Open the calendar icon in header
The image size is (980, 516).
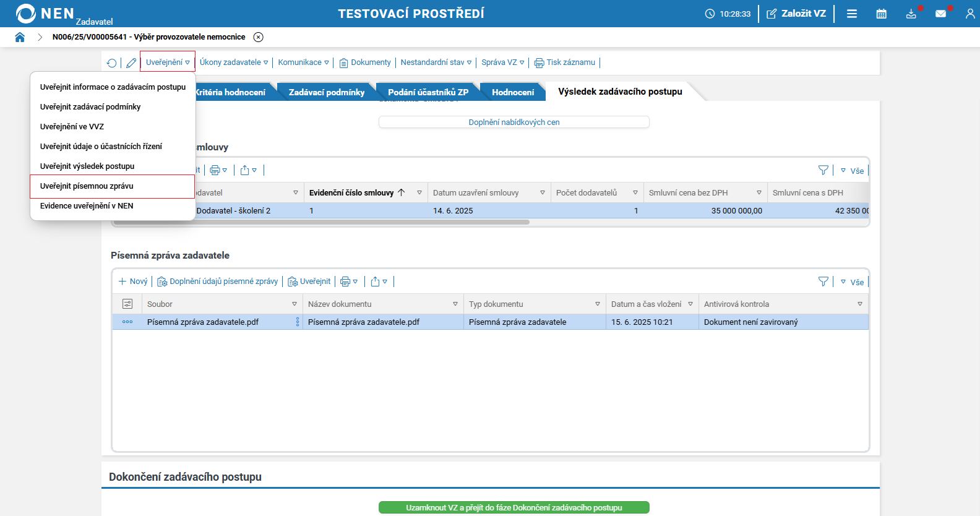pos(881,14)
